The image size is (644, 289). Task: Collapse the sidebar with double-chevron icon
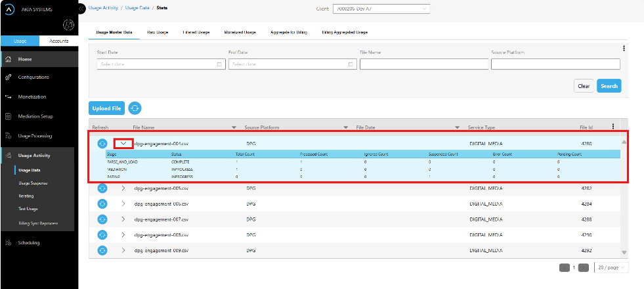(81, 9)
